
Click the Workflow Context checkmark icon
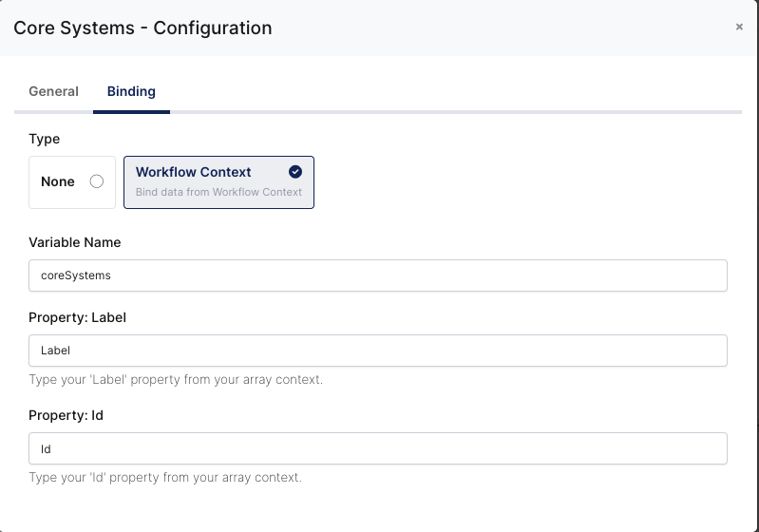pyautogui.click(x=294, y=172)
